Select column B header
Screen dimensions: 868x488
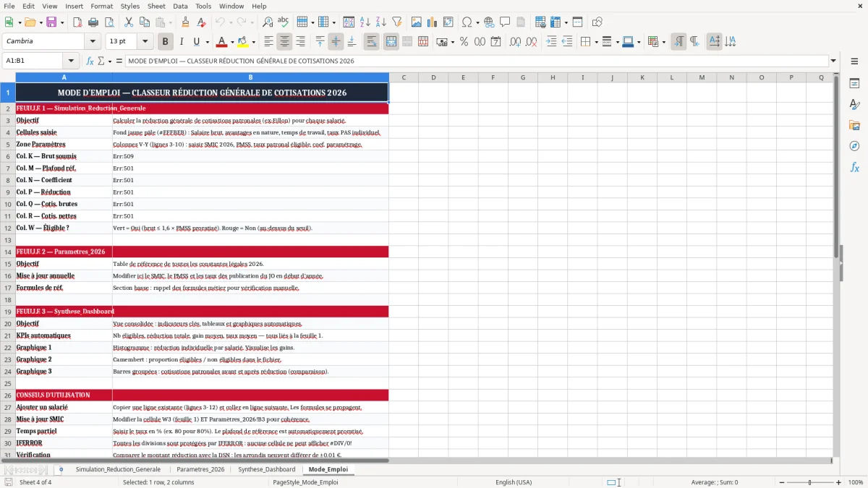(x=250, y=77)
